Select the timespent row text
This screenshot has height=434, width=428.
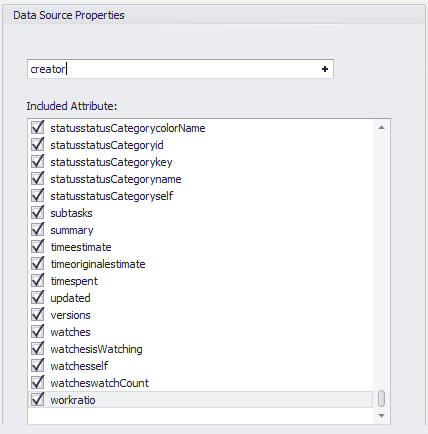(x=74, y=281)
